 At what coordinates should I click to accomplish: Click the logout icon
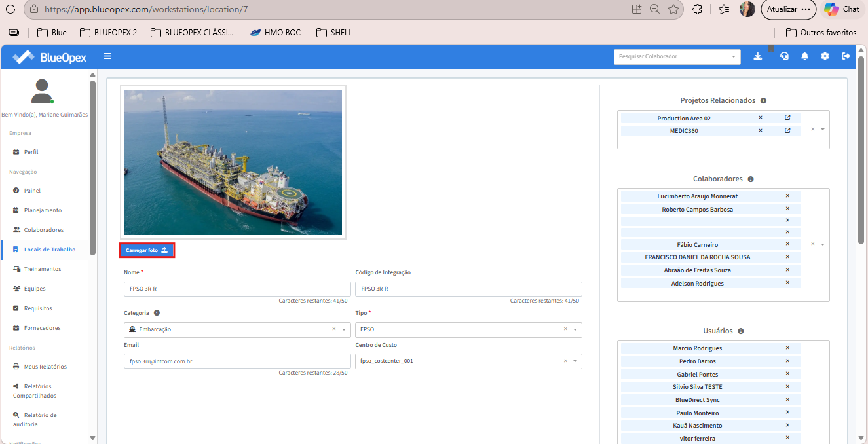(846, 56)
